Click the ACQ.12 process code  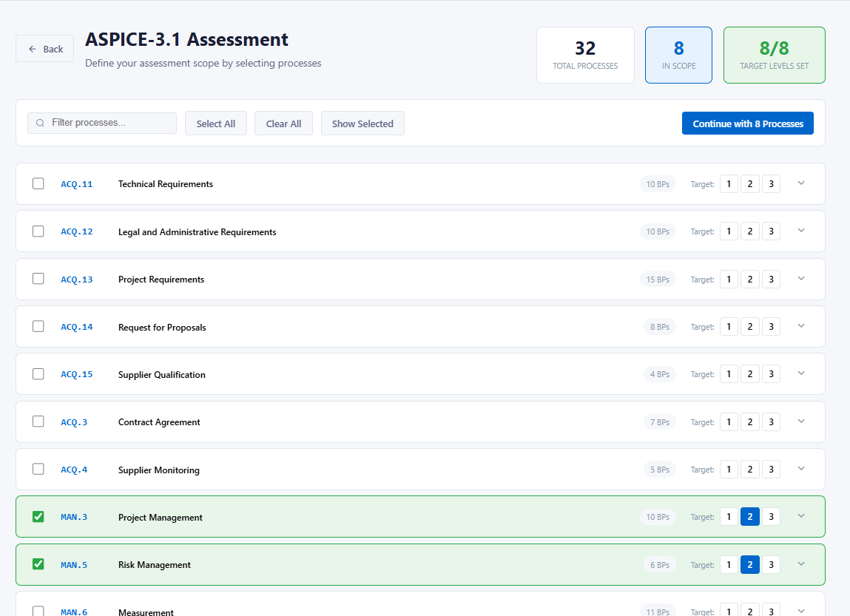[x=76, y=232]
